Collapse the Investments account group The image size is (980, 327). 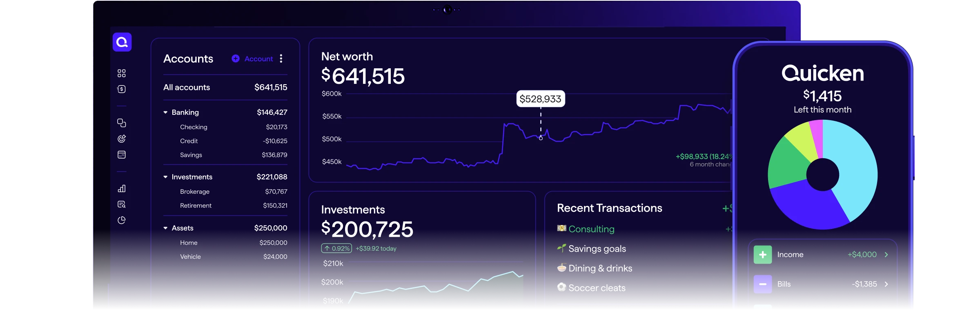pyautogui.click(x=165, y=177)
